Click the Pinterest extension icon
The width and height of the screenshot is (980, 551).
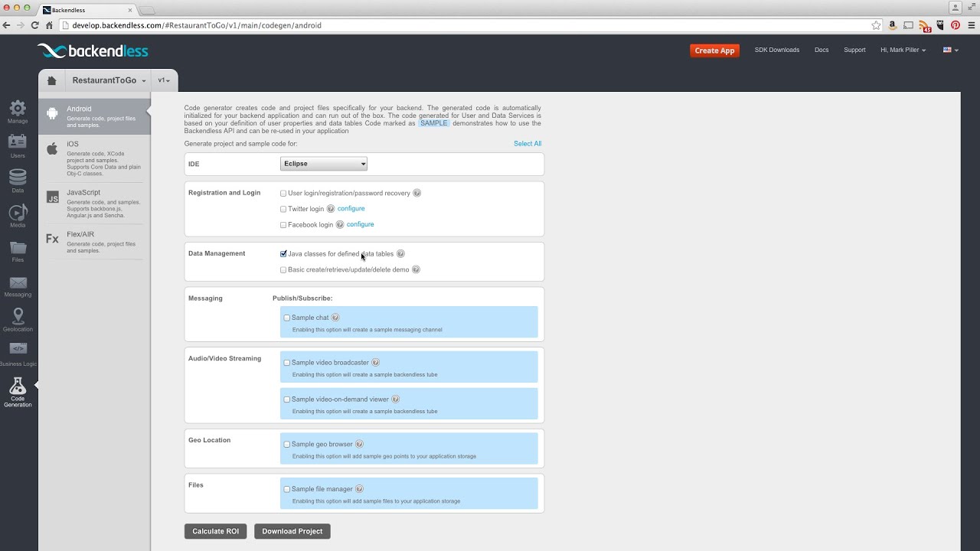pos(955,25)
